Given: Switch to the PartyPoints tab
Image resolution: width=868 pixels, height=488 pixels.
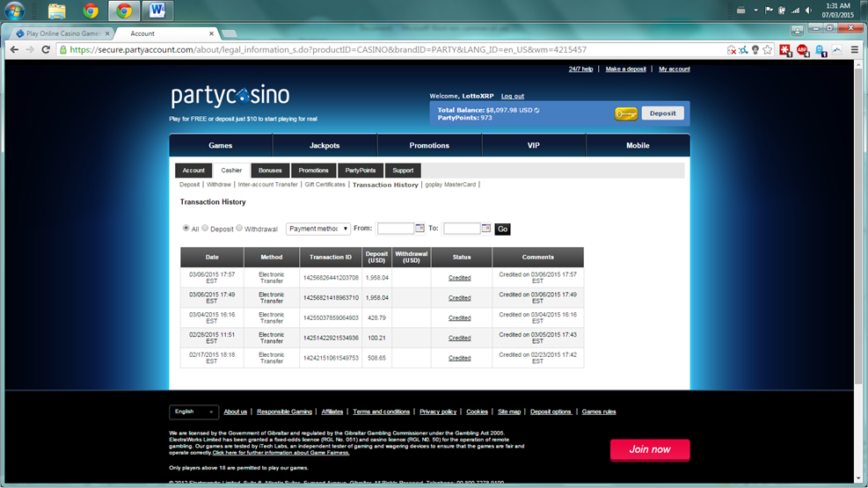Looking at the screenshot, I should (x=361, y=171).
